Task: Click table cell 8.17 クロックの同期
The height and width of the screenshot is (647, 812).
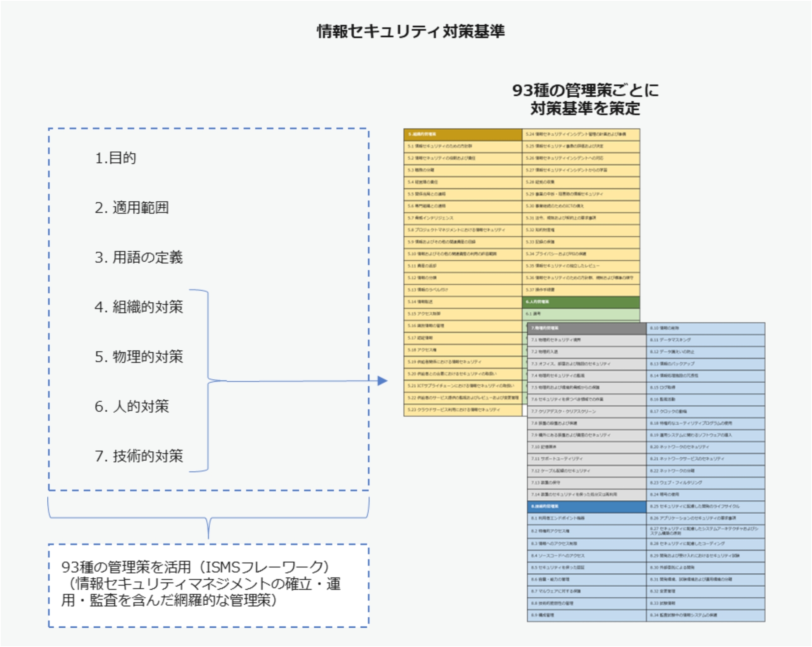Action: pyautogui.click(x=706, y=412)
